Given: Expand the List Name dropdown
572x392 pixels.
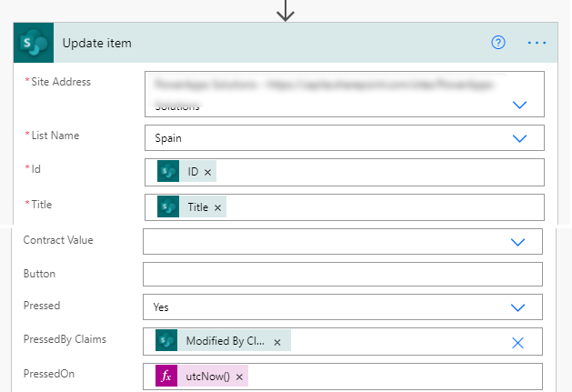Looking at the screenshot, I should 519,138.
